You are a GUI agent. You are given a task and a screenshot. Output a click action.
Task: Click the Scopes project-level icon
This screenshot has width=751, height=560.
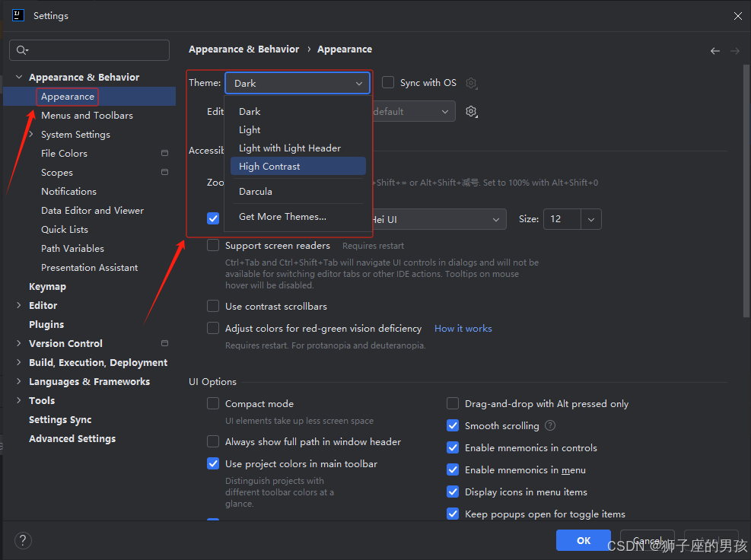(165, 173)
